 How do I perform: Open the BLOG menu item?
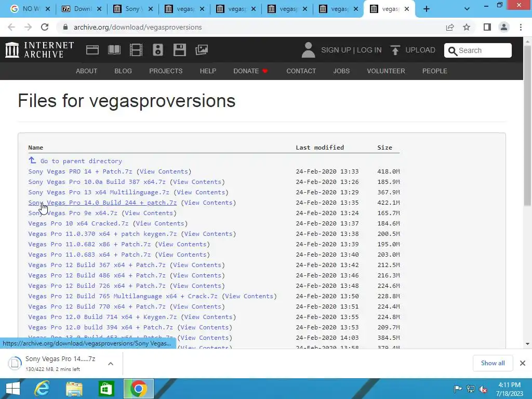pos(123,71)
